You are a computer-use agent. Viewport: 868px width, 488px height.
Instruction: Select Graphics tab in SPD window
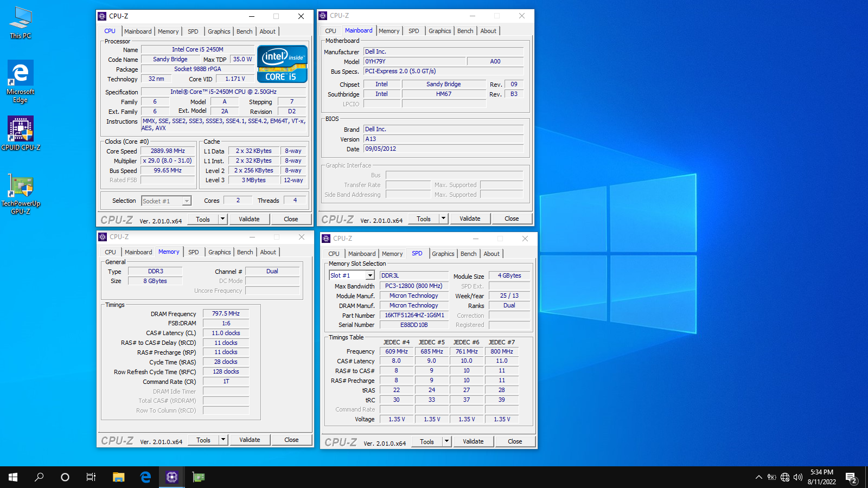(x=443, y=254)
